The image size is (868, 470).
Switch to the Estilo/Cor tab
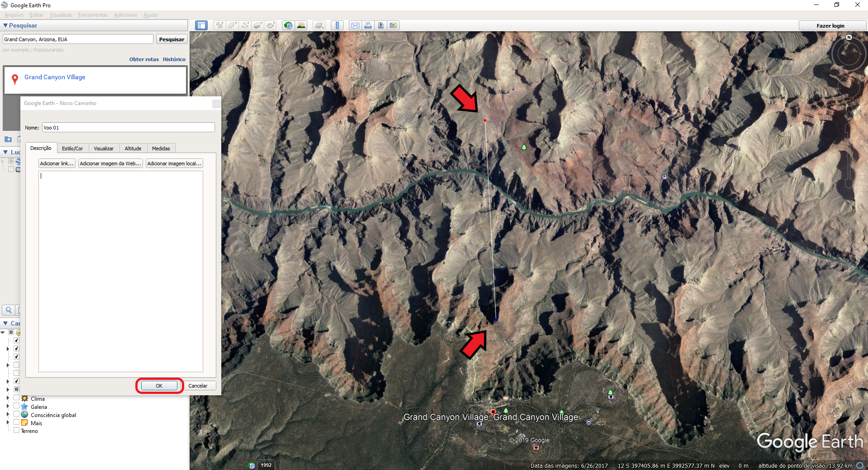(x=72, y=149)
